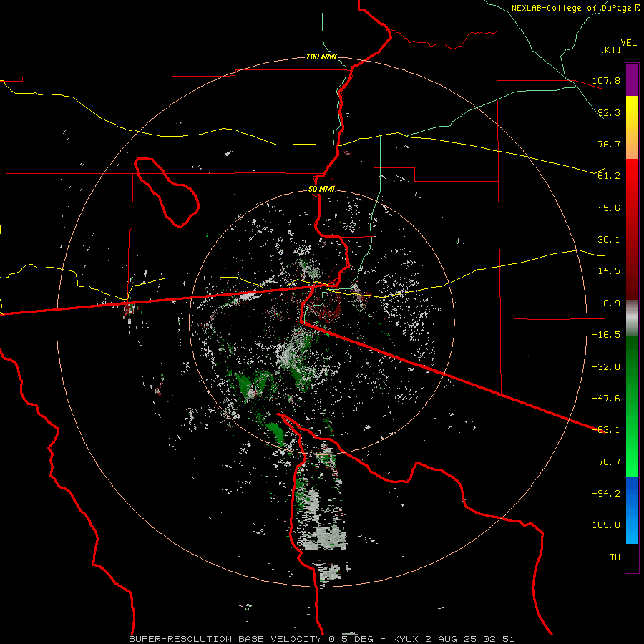The width and height of the screenshot is (644, 644).
Task: Click the gray near-zero color bar segment
Action: click(632, 318)
